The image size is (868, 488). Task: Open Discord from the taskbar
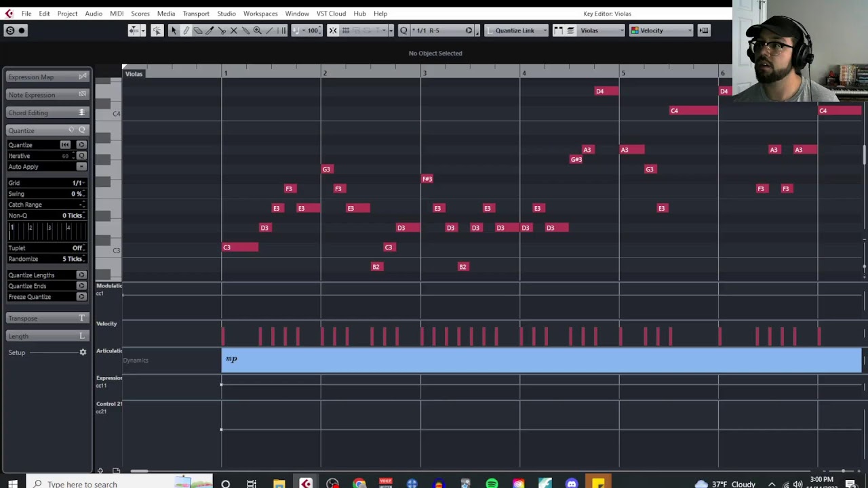572,484
